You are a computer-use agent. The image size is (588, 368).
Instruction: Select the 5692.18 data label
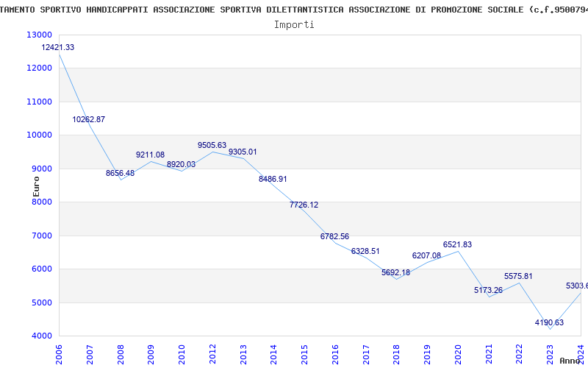(396, 272)
